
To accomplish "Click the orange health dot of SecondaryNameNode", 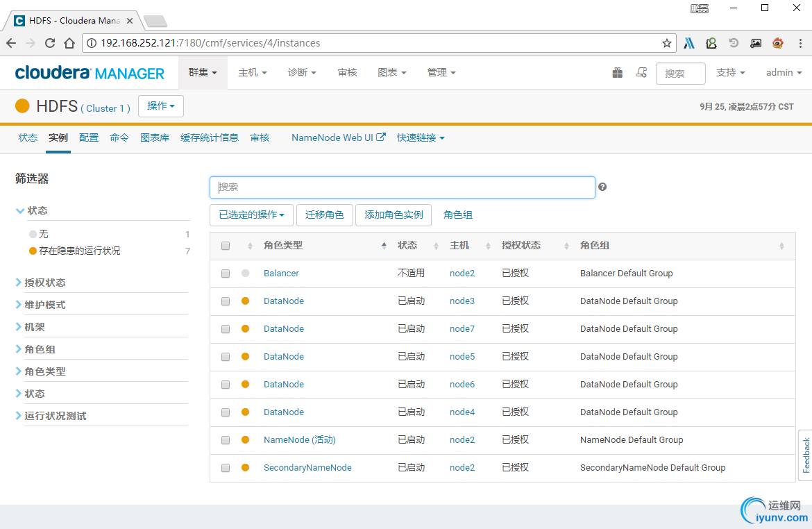I will (246, 467).
